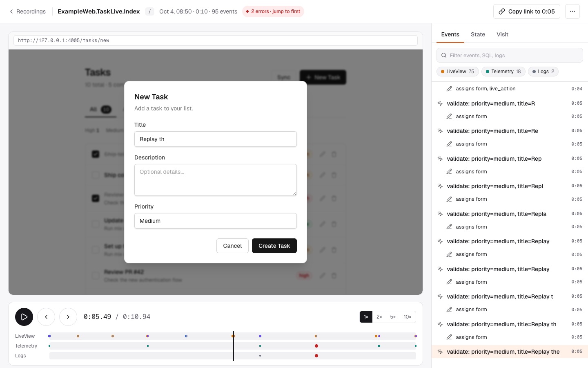Click pencil icon beside assigns form, live_action
Viewport: 588px width, 368px height.
point(449,89)
